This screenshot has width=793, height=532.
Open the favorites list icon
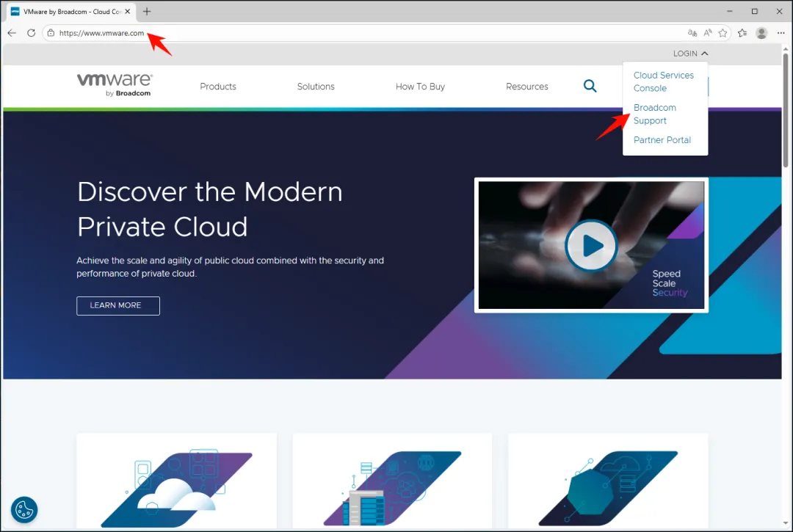coord(742,33)
